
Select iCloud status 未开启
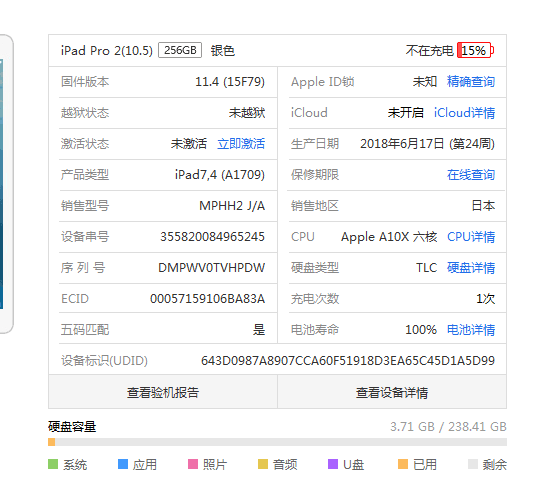pyautogui.click(x=406, y=113)
